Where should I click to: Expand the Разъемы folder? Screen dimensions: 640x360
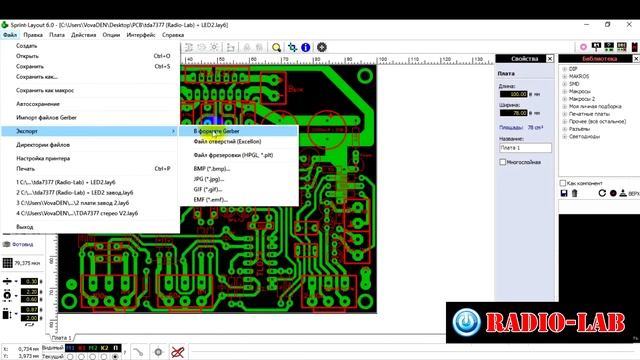click(564, 129)
